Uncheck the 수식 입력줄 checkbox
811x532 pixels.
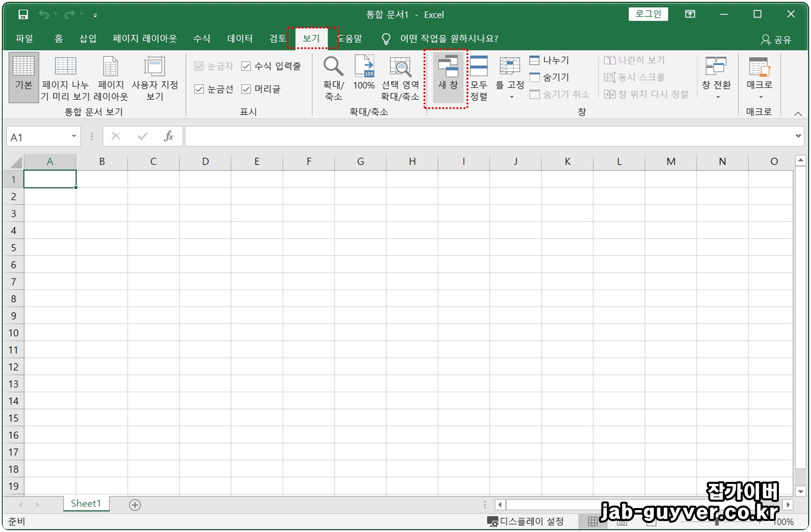point(246,66)
